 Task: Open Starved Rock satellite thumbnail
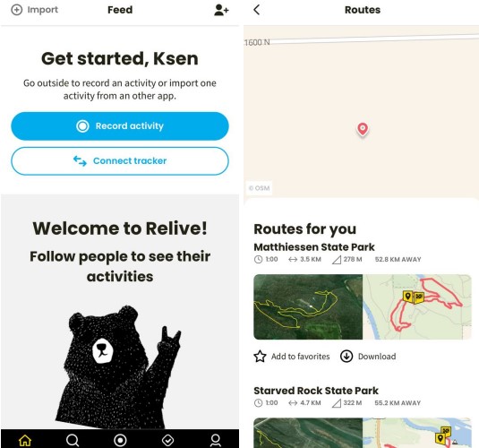point(308,433)
